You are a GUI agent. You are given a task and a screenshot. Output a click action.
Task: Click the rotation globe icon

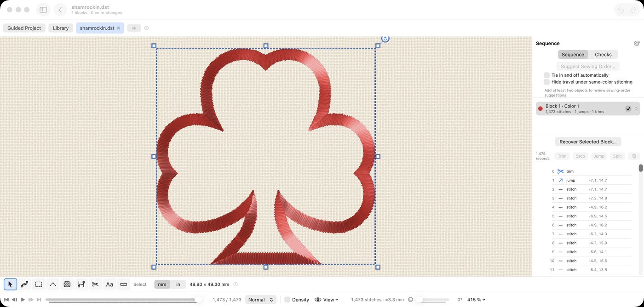(x=411, y=300)
